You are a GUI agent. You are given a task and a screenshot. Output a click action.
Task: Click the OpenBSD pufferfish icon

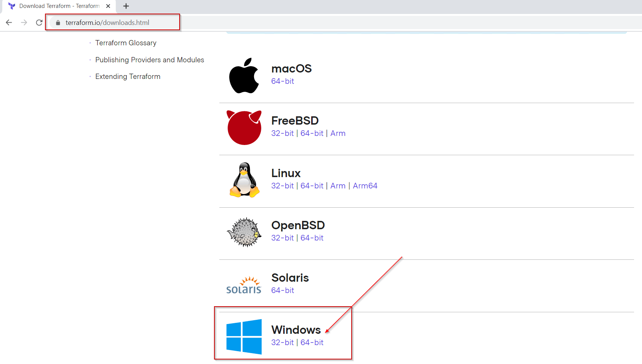coord(244,231)
